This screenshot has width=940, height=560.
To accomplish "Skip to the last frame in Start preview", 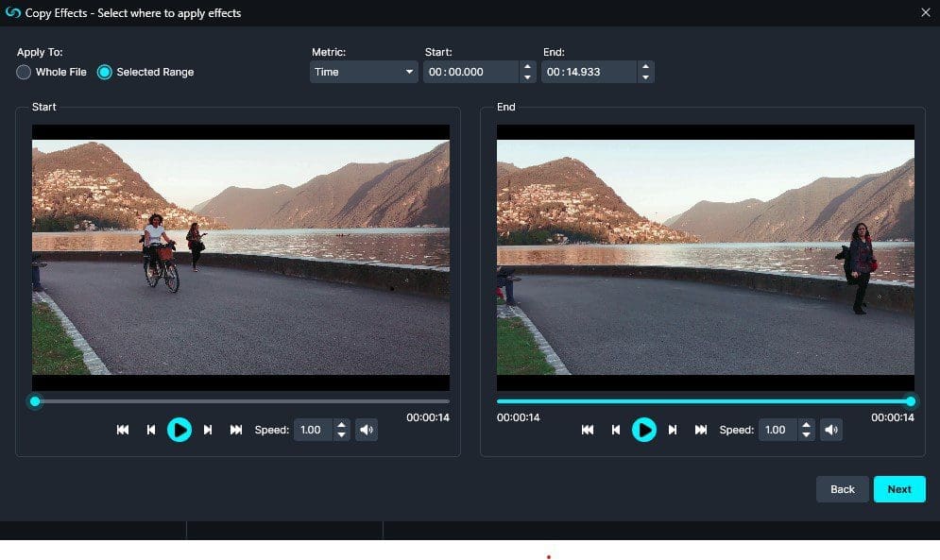I will 236,430.
